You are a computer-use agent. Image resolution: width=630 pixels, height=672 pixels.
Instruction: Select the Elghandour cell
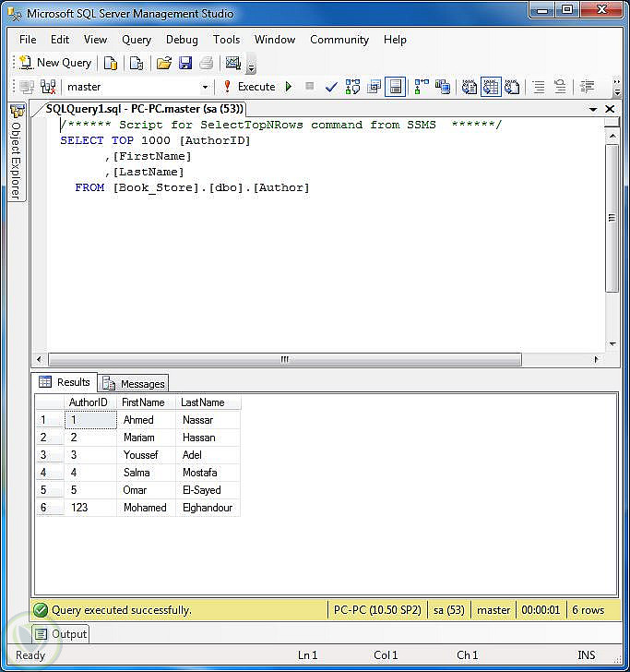point(208,508)
